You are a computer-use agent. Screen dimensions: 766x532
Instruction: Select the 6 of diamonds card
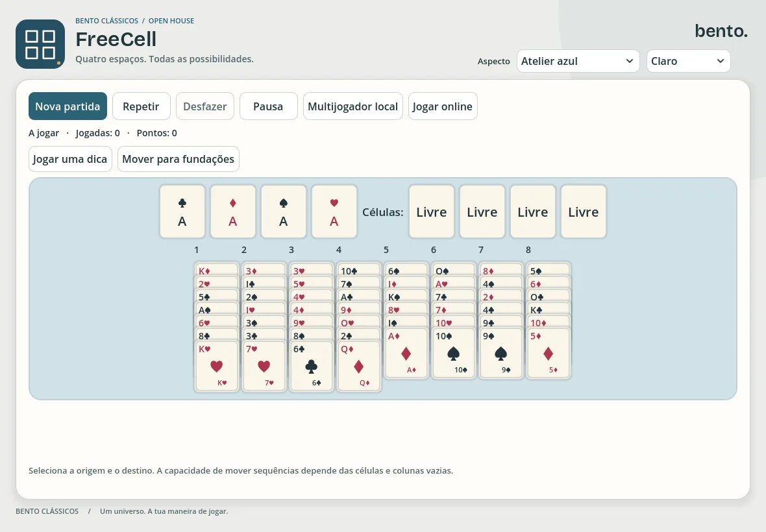(x=549, y=283)
